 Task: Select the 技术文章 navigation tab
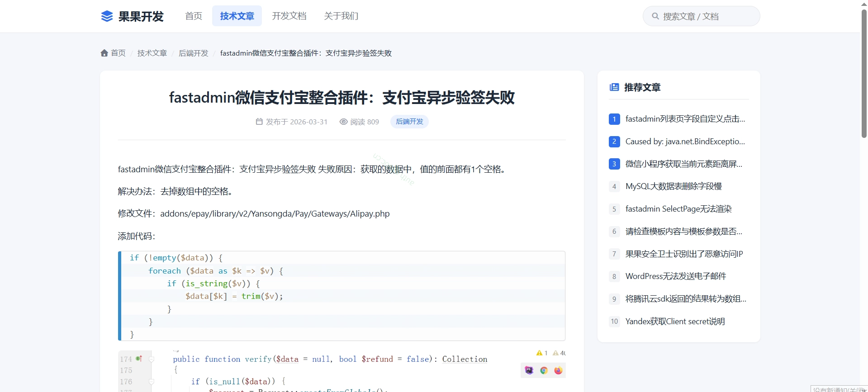237,16
